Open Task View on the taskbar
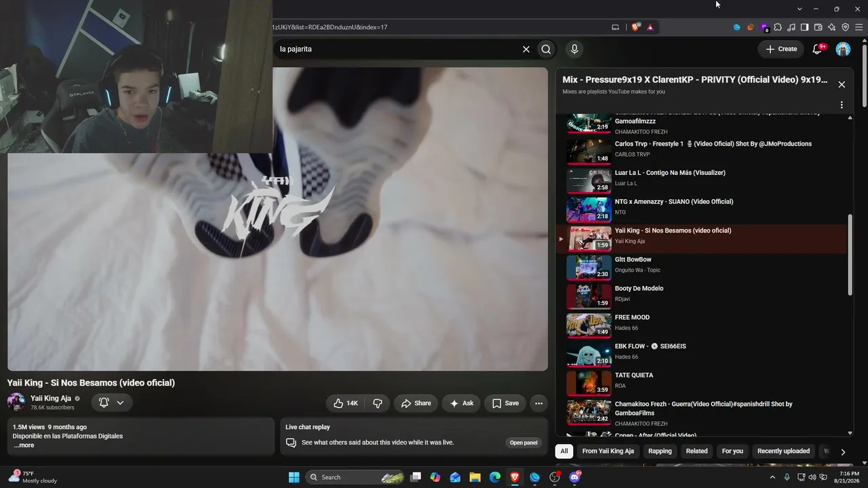Viewport: 868px width, 488px height. click(416, 477)
